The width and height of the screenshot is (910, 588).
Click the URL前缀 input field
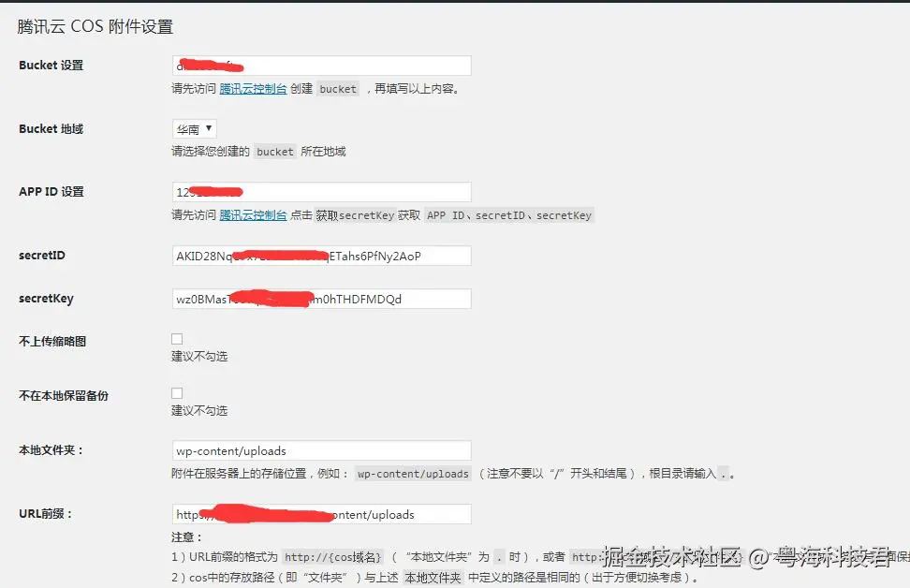pyautogui.click(x=321, y=514)
